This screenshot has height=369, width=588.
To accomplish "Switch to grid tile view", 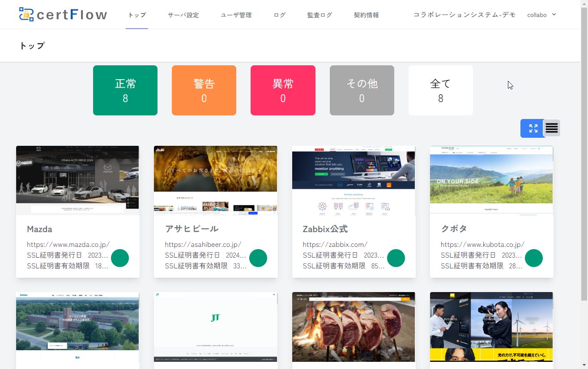I will coord(532,128).
